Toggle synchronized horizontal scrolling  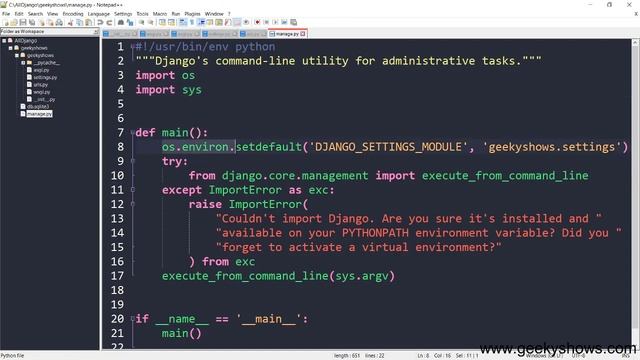coord(171,22)
